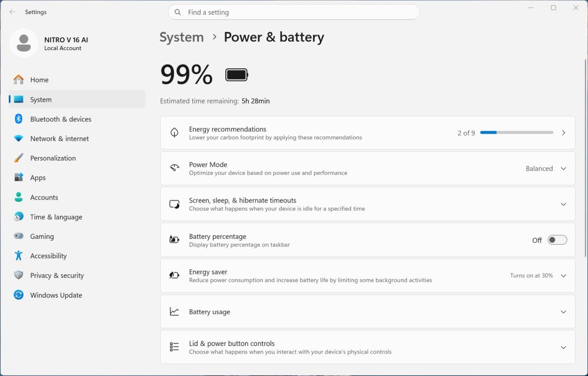This screenshot has width=588, height=376.
Task: Click the Windows Update sidebar icon
Action: pos(18,295)
